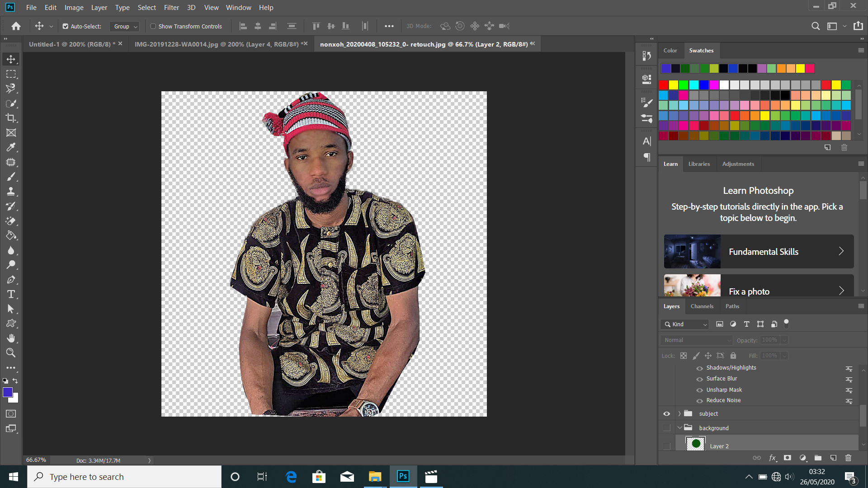Screen dimensions: 868x488
Task: Create new adjustment layer icon
Action: [x=803, y=458]
